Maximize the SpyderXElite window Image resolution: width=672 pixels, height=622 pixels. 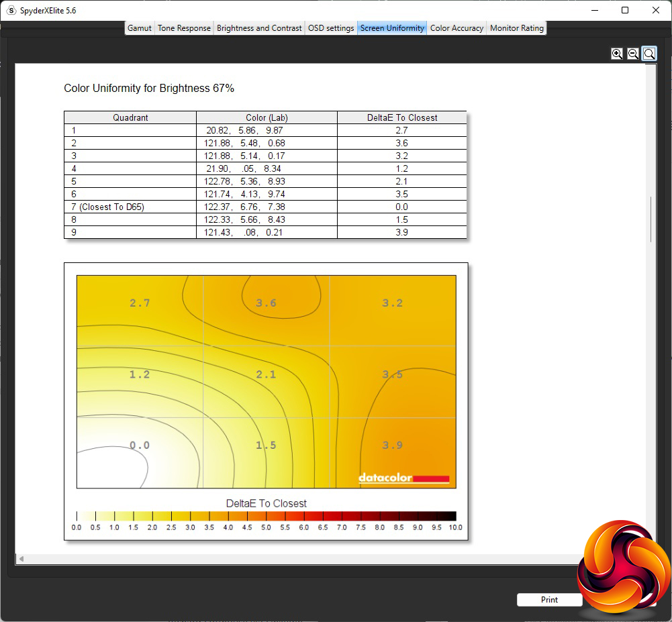625,10
